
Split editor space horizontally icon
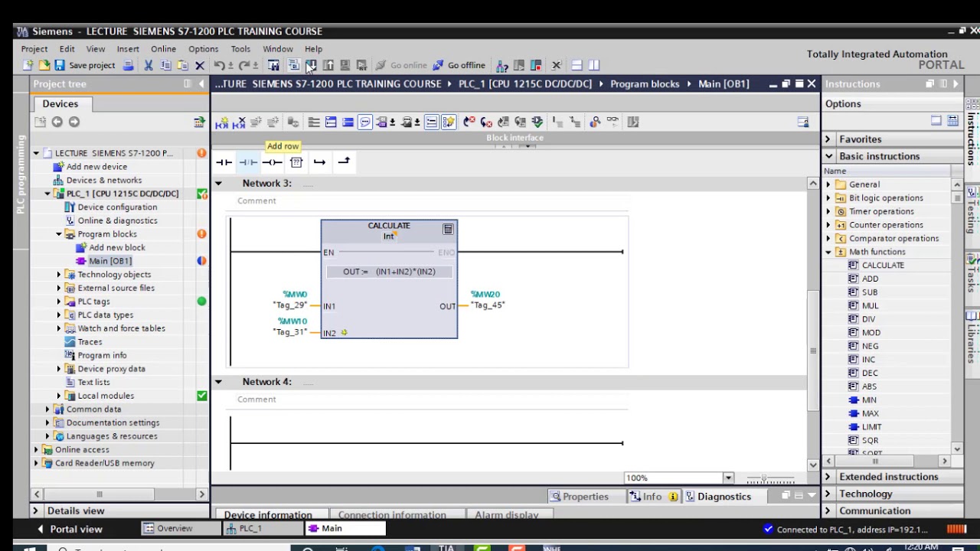(577, 65)
